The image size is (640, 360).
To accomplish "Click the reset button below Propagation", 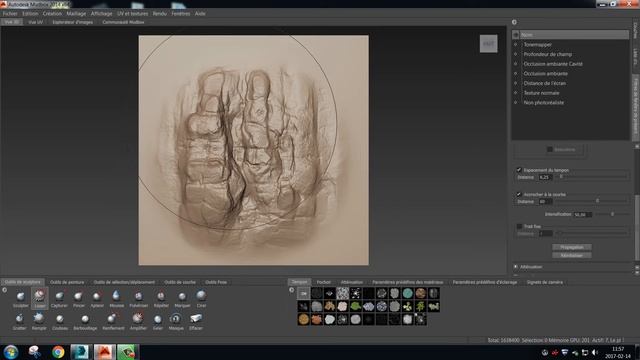I will pos(571,256).
